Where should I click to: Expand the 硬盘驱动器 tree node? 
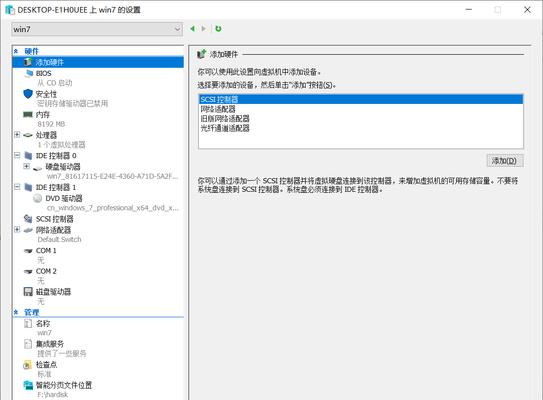point(26,166)
